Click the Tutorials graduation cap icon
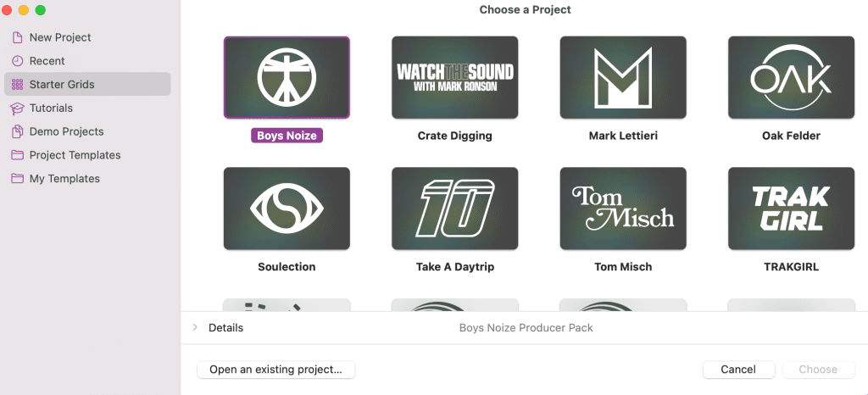This screenshot has width=868, height=395. [x=18, y=108]
